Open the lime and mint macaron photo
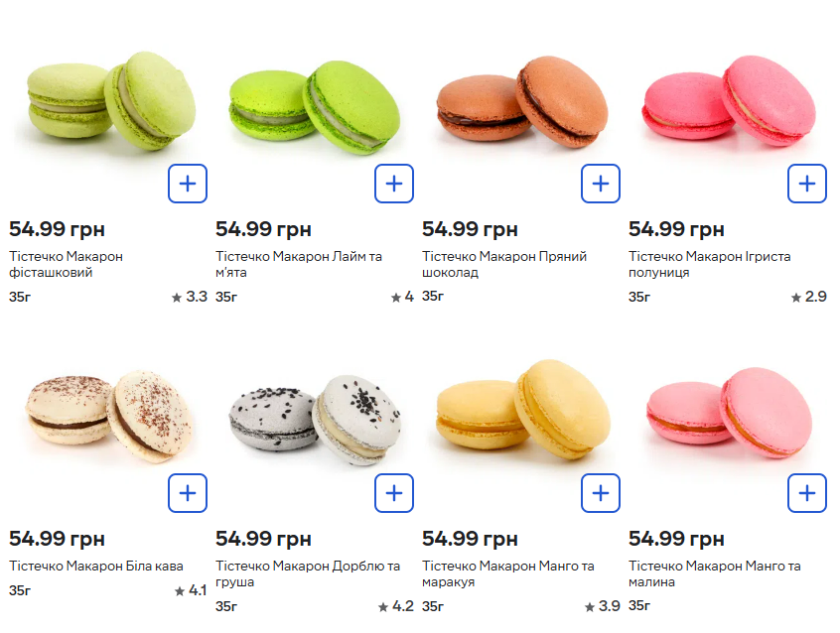 [x=314, y=104]
